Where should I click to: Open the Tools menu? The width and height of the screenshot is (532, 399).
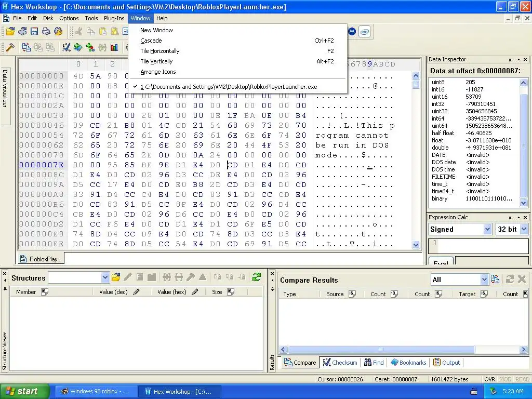91,18
